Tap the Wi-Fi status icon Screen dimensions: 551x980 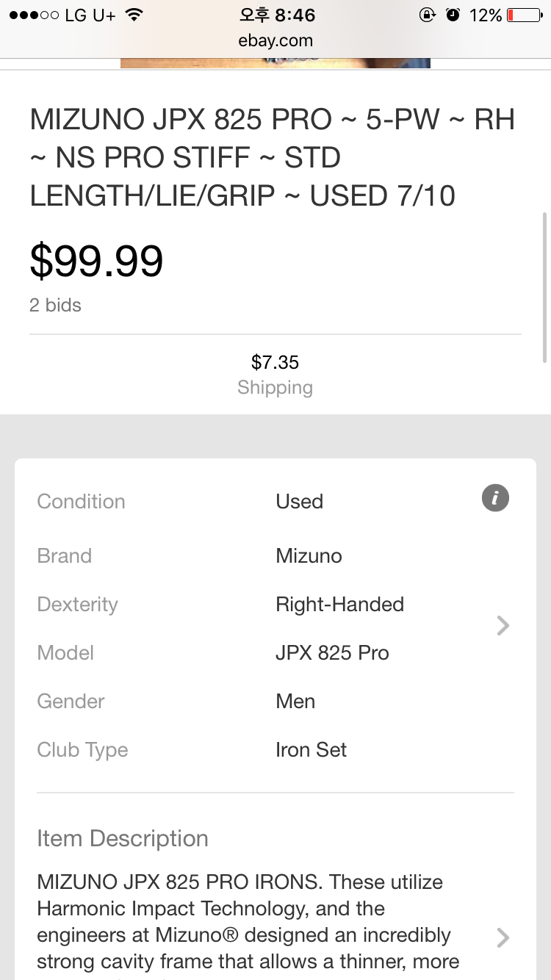point(134,15)
